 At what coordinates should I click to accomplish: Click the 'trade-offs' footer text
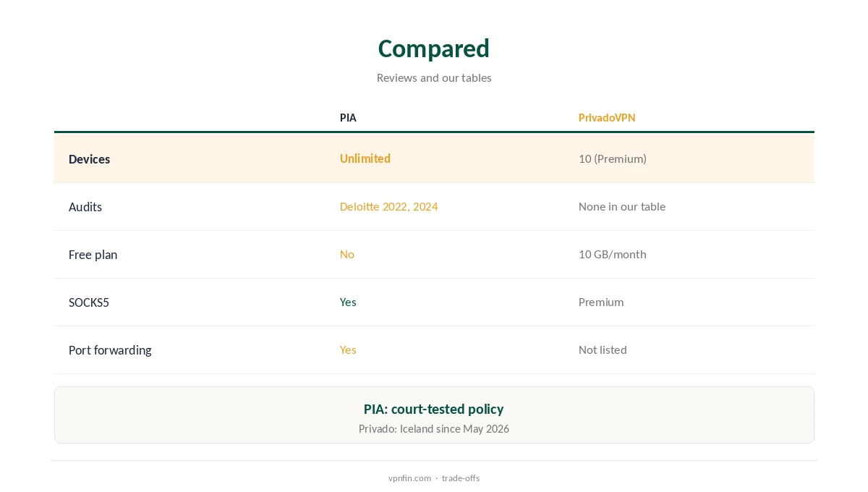tap(461, 478)
